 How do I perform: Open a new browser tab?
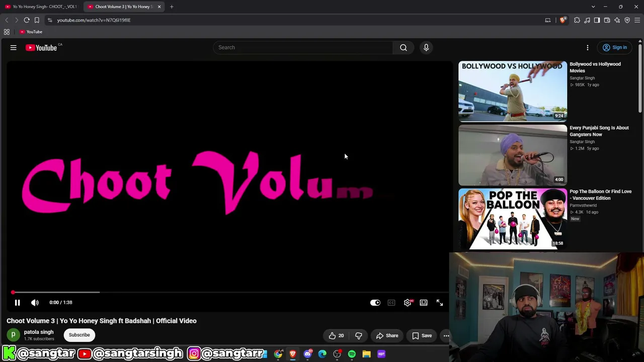click(172, 7)
